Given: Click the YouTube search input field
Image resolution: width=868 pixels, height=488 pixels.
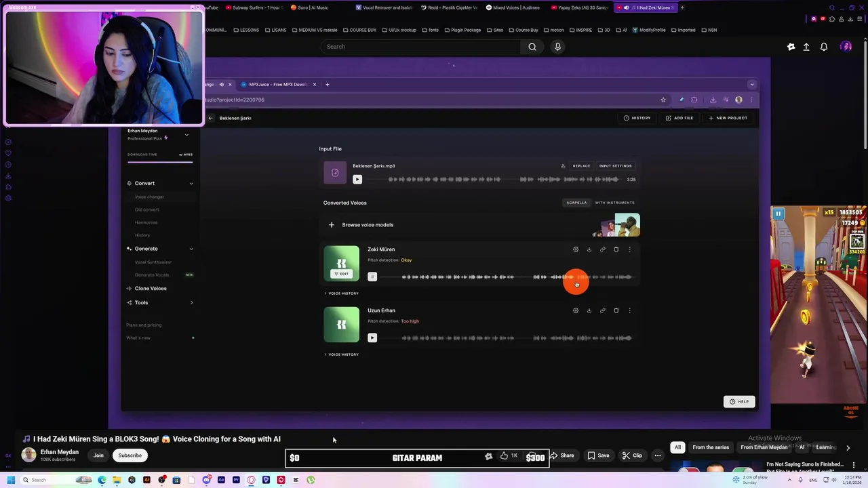Looking at the screenshot, I should point(420,47).
